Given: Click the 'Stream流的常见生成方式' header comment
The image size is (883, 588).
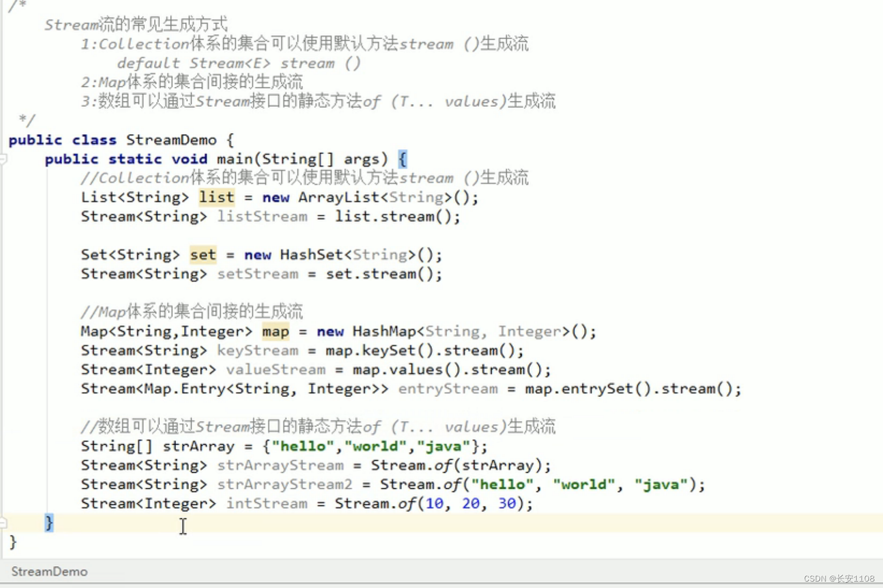Looking at the screenshot, I should [x=136, y=25].
